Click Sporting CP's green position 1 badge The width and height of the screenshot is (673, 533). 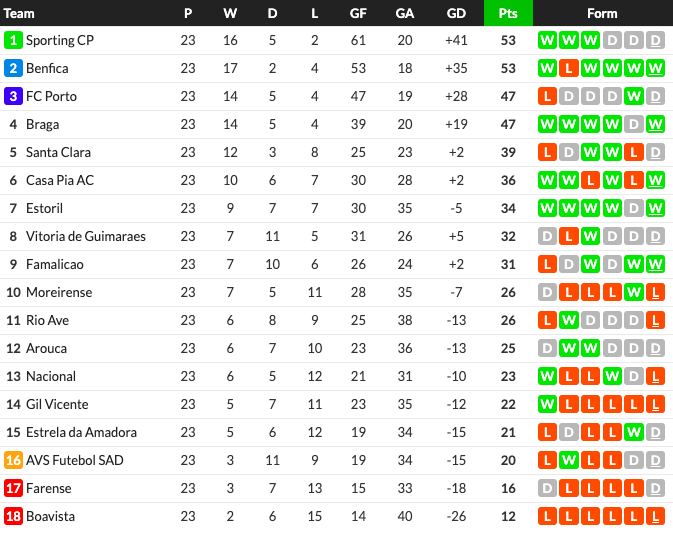pyautogui.click(x=13, y=40)
